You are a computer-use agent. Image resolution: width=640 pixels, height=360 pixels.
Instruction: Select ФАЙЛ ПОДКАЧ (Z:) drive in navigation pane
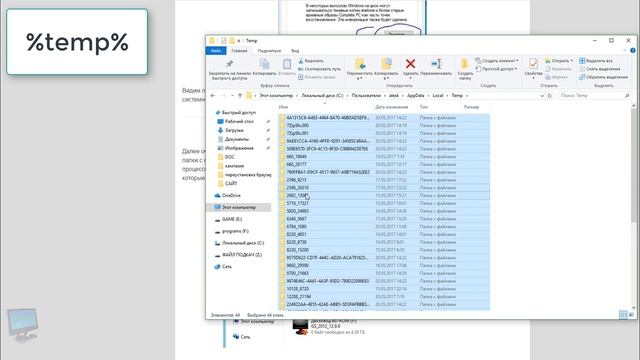coord(242,255)
